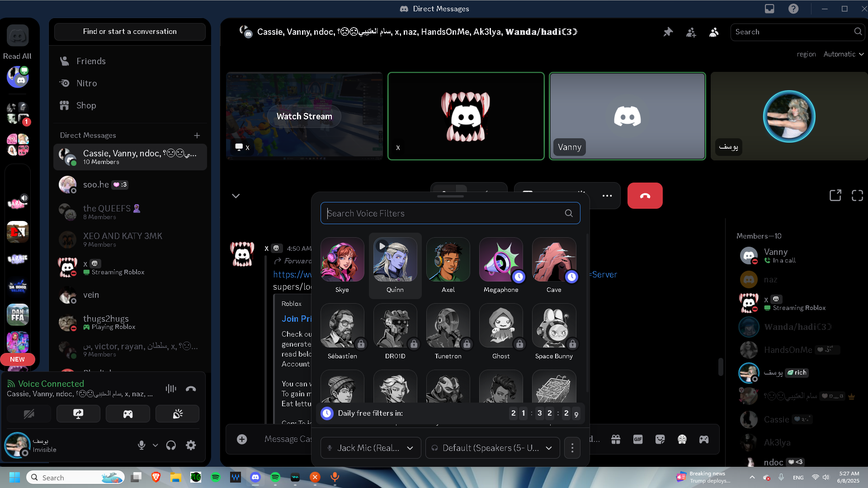This screenshot has height=488, width=868.
Task: Select the locked Sébastien voice filter
Action: pos(342,332)
